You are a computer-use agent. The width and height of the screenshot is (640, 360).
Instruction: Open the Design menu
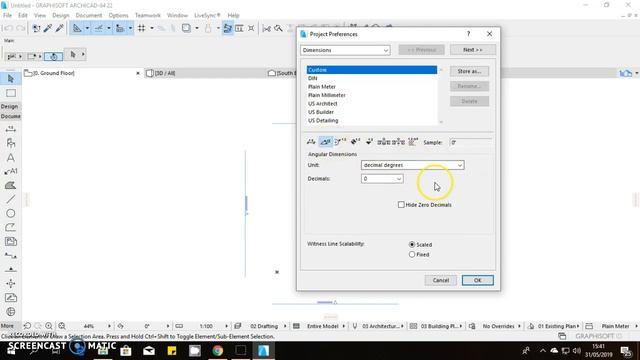pyautogui.click(x=60, y=15)
